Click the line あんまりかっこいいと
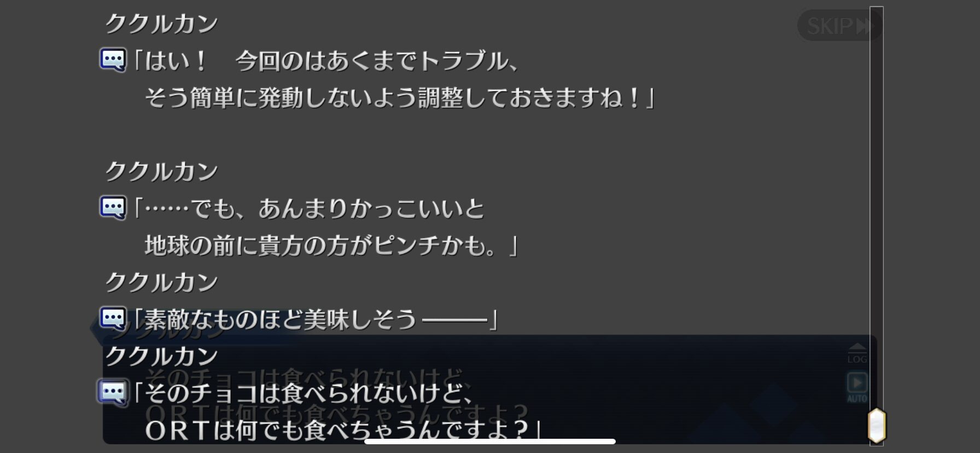Image resolution: width=980 pixels, height=453 pixels. pos(371,209)
